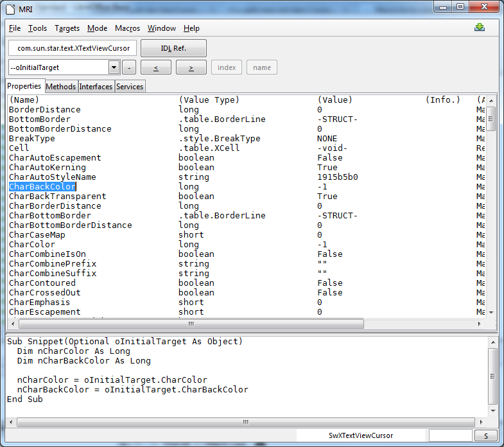Image resolution: width=504 pixels, height=447 pixels.
Task: Click nCharBackColor assignment line in code
Action: (133, 389)
